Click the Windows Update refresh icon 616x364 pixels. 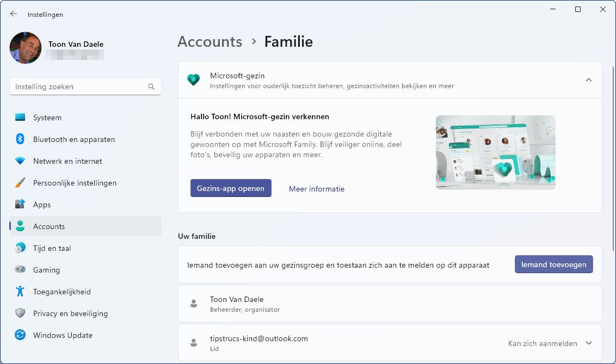click(20, 335)
